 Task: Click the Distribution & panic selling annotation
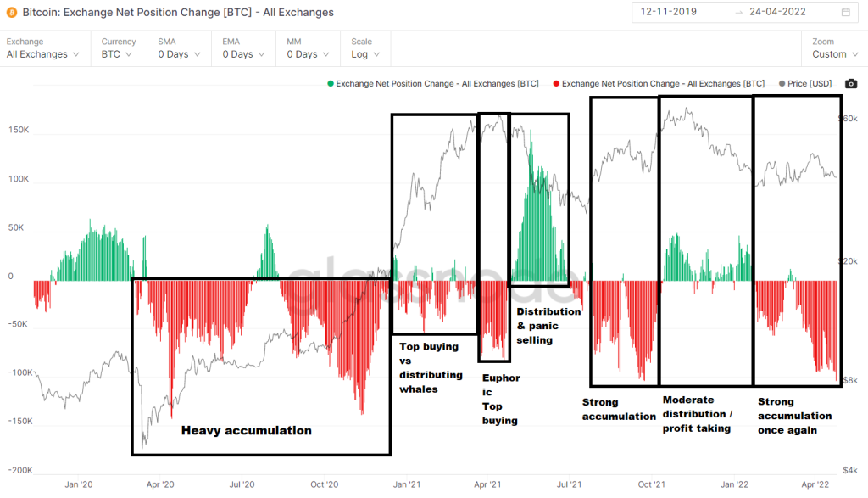click(548, 326)
